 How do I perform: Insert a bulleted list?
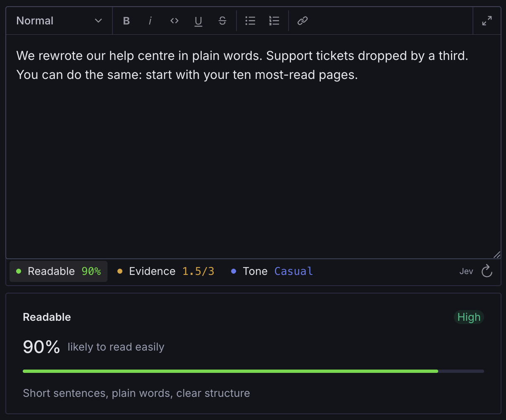250,21
